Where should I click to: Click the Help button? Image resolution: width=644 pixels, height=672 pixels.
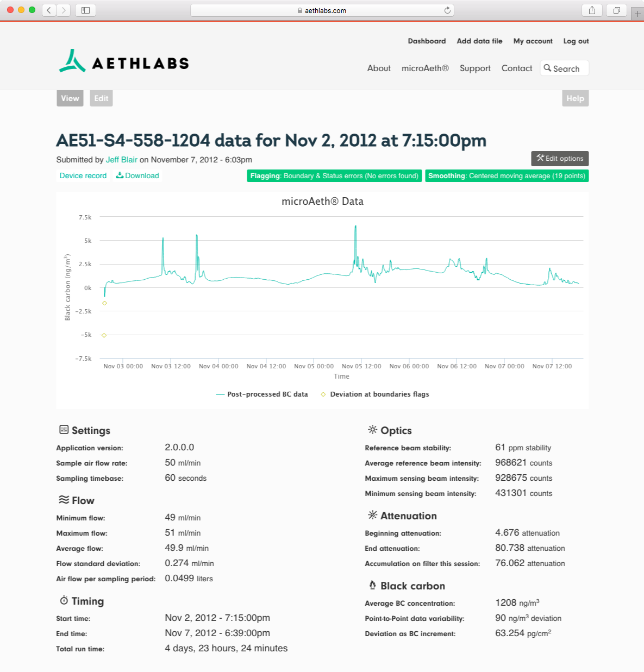(575, 98)
